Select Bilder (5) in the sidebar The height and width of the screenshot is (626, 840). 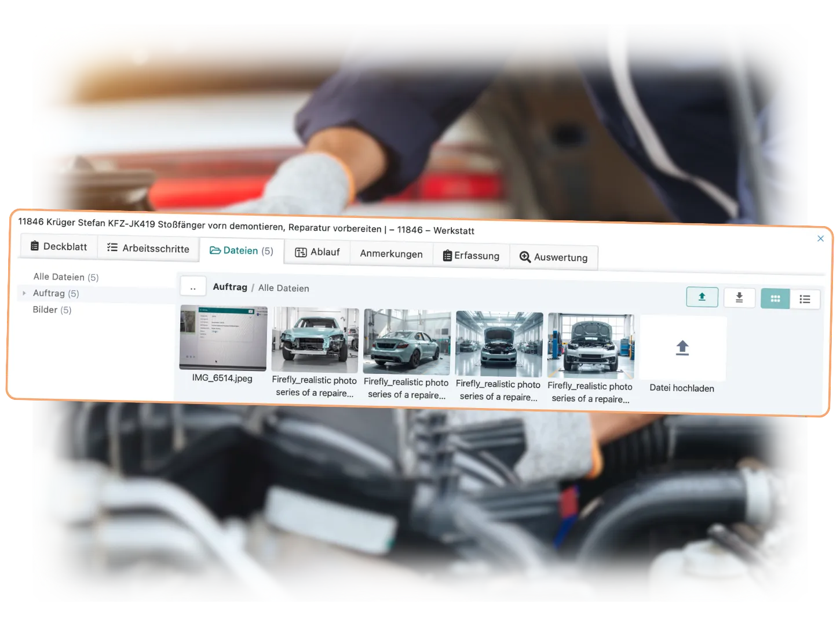[x=52, y=310]
